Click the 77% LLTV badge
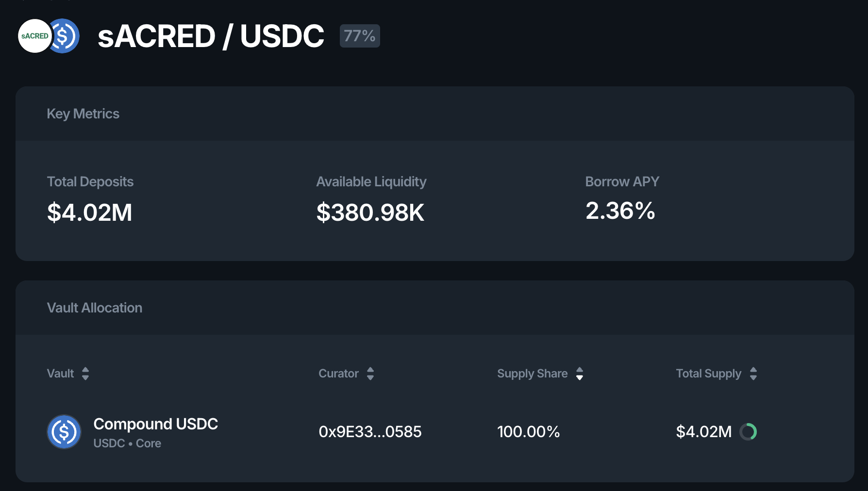This screenshot has width=868, height=491. point(360,36)
